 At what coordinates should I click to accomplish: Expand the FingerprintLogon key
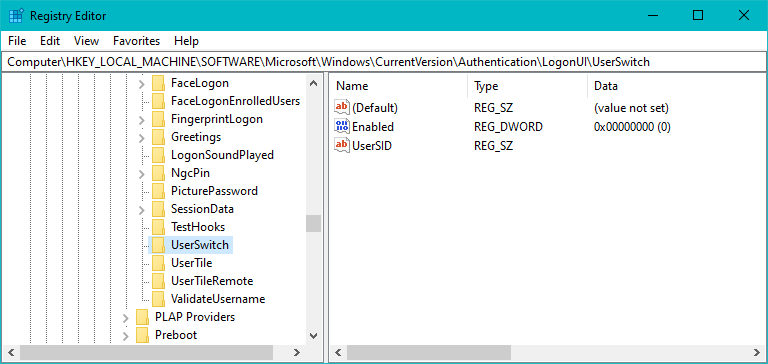[142, 120]
